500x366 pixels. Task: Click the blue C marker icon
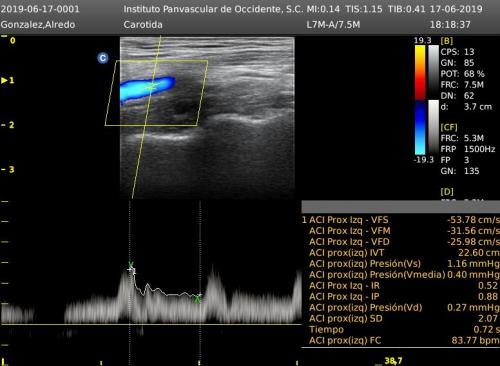pos(103,58)
